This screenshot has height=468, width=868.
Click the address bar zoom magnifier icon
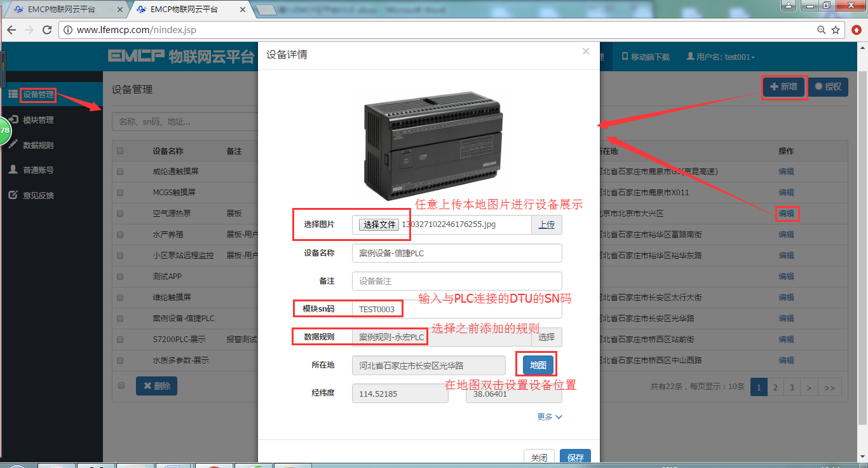tap(822, 30)
